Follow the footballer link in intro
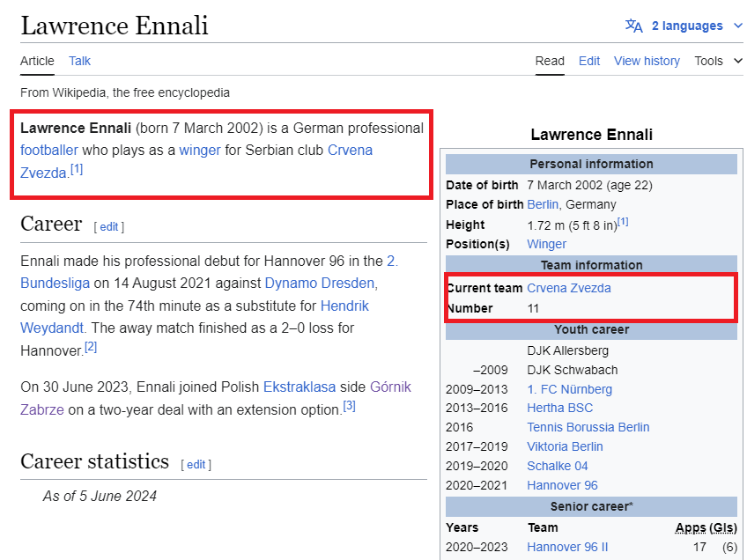The height and width of the screenshot is (560, 747). (x=49, y=150)
